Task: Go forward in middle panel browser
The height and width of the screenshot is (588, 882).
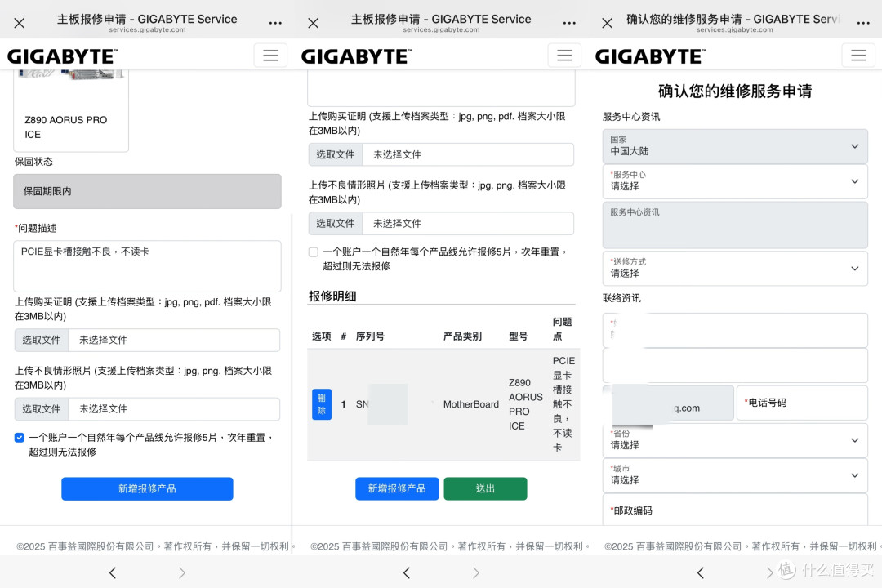Action: [x=476, y=572]
